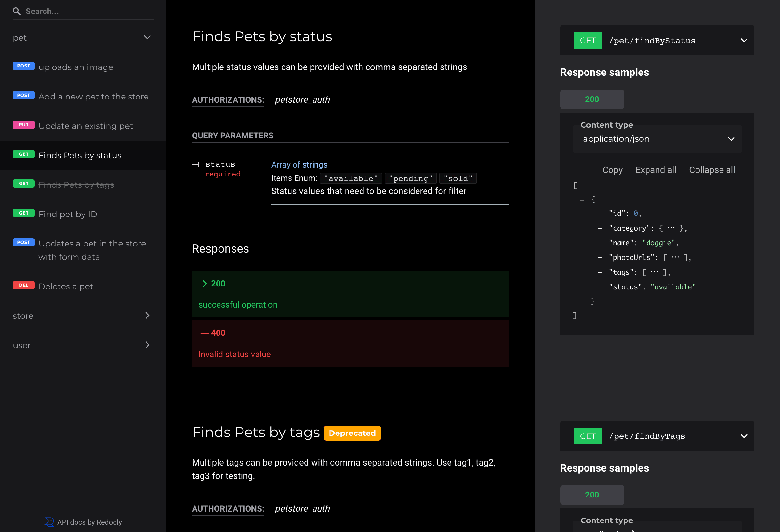Select the 200 response sample tab
This screenshot has width=780, height=532.
pos(592,99)
